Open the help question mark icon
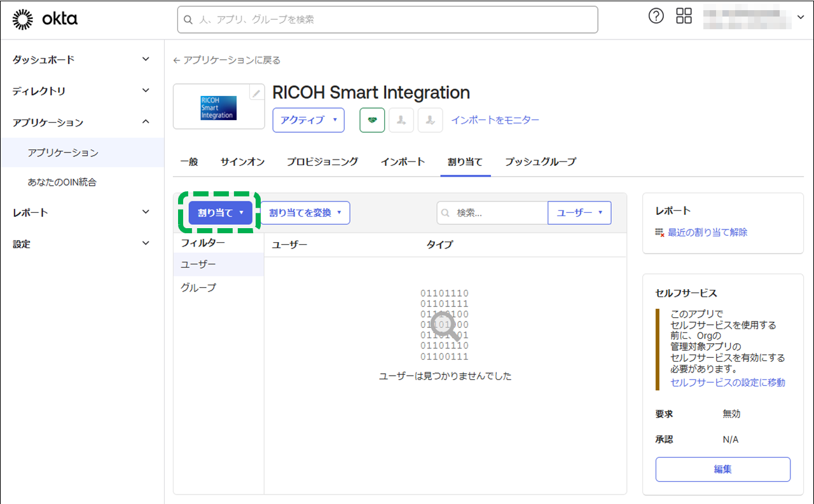 656,17
